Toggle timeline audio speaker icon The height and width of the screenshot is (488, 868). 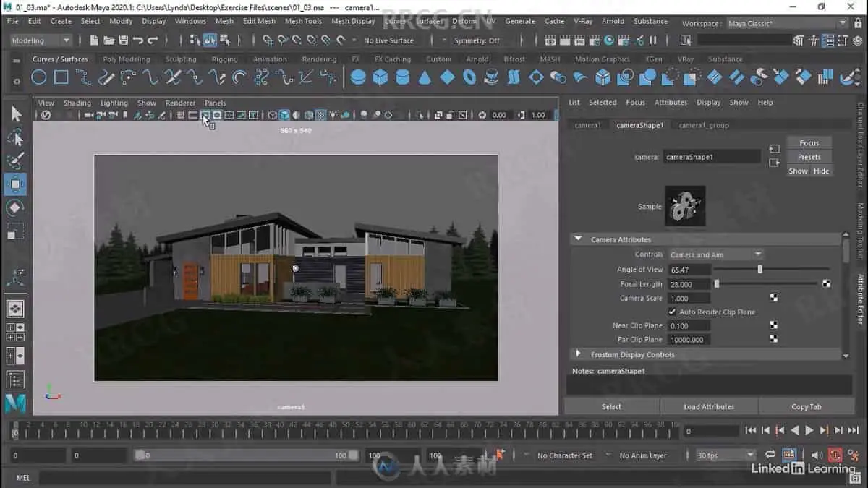(x=817, y=455)
